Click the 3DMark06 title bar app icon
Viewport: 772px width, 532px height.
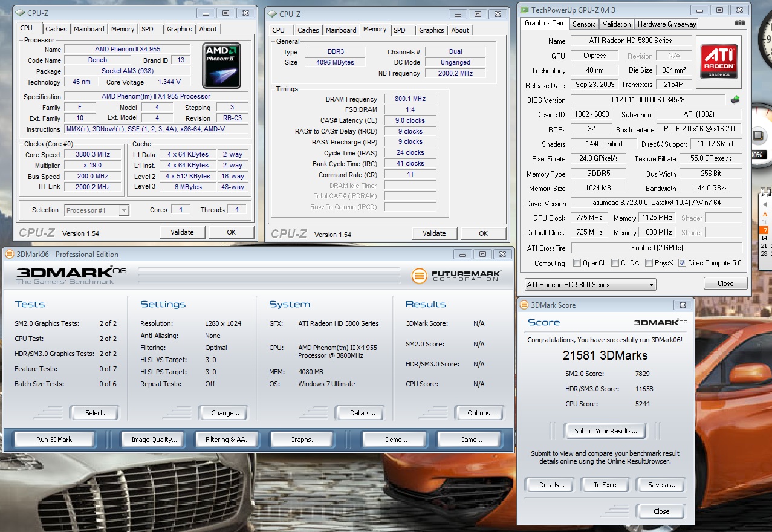(x=9, y=255)
